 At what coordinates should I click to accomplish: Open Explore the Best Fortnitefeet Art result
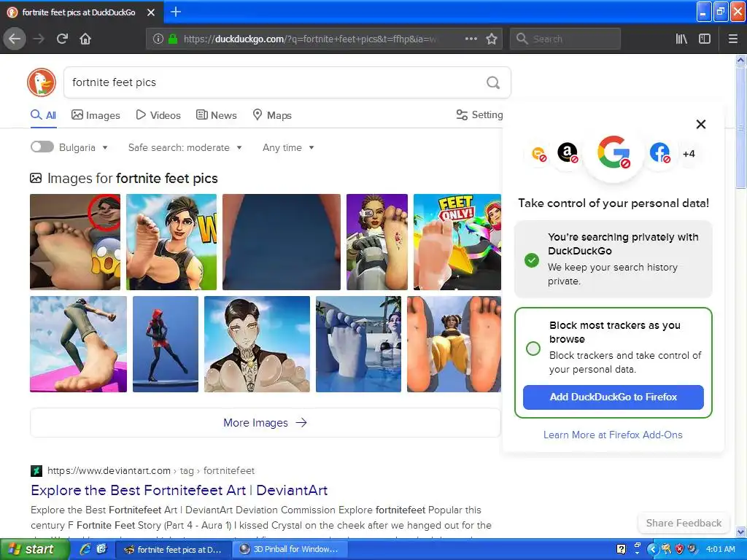pyautogui.click(x=179, y=490)
